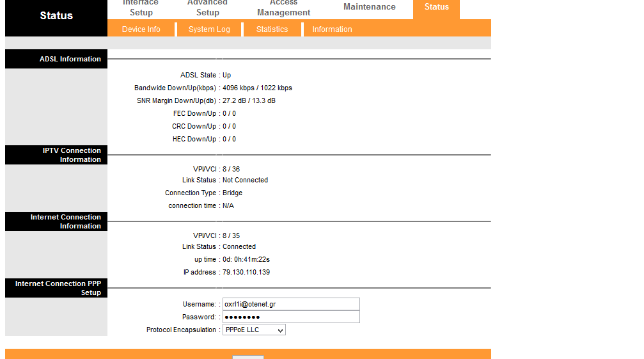Viewport: 644px width, 359px height.
Task: Open the Interface Setup tab
Action: (x=141, y=8)
